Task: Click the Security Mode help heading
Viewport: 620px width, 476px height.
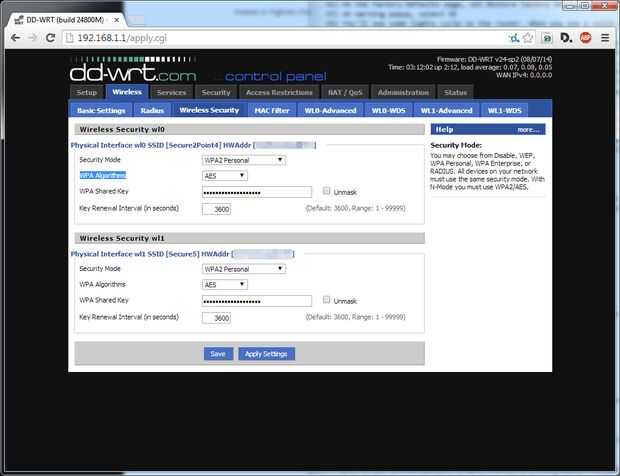Action: (x=456, y=145)
